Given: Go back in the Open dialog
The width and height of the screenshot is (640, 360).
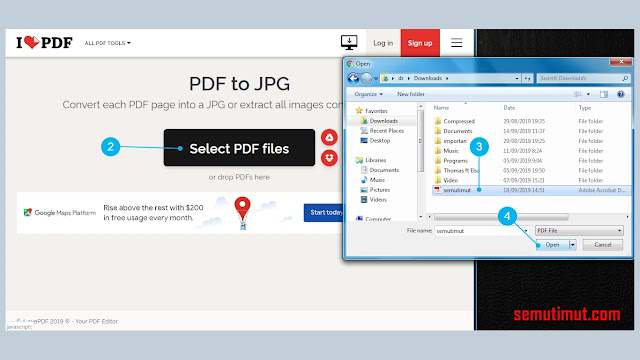Looking at the screenshot, I should coord(353,78).
